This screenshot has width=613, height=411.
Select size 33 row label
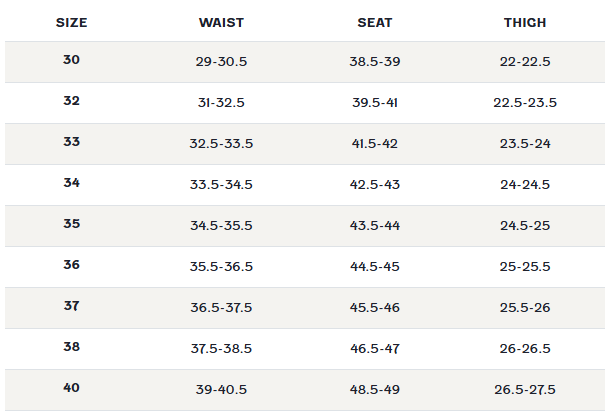tap(72, 142)
